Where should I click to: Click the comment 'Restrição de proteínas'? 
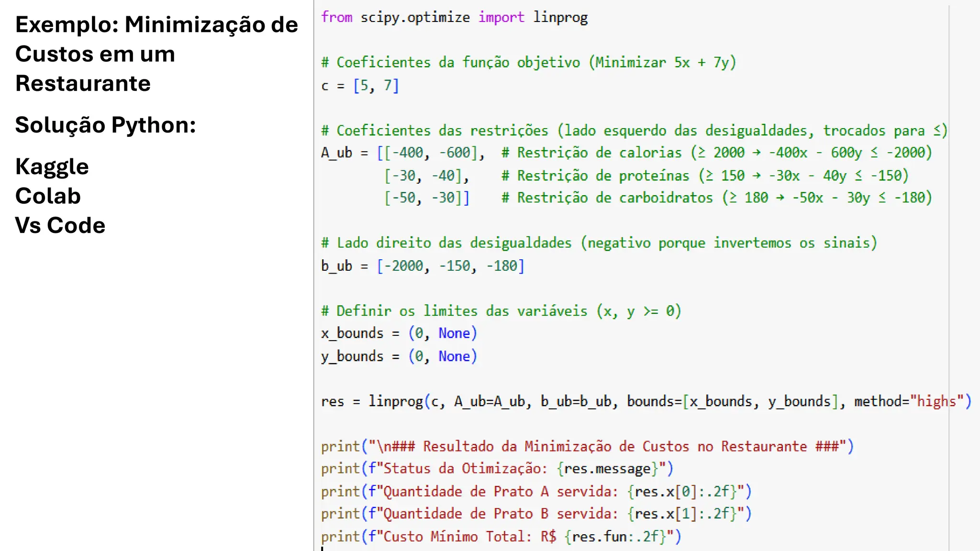pyautogui.click(x=705, y=176)
